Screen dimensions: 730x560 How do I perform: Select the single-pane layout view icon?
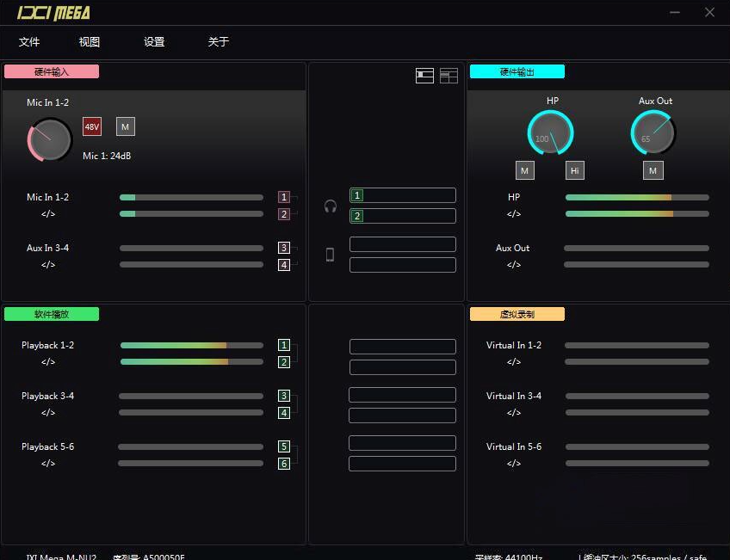[424, 76]
